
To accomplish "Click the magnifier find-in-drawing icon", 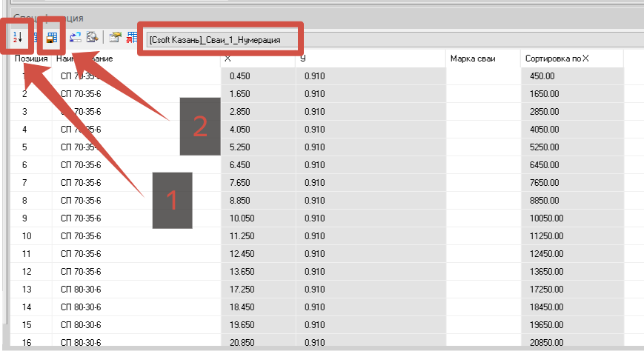I will tap(93, 38).
